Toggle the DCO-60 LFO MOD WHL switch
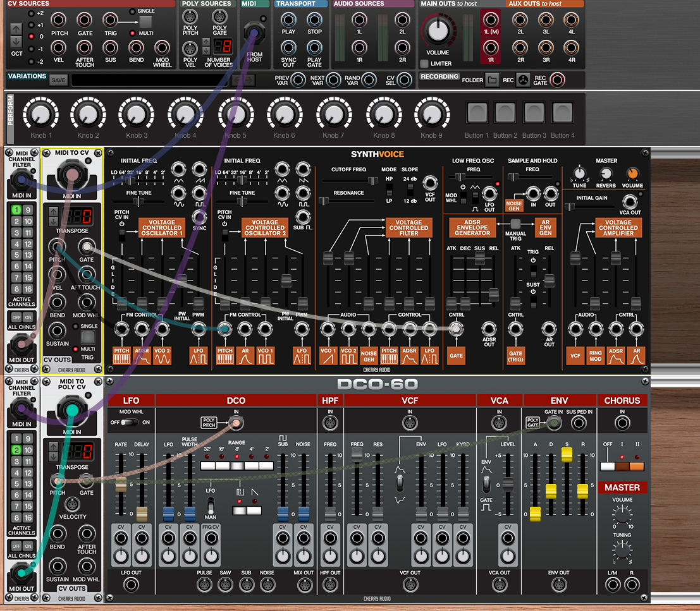 pyautogui.click(x=130, y=422)
